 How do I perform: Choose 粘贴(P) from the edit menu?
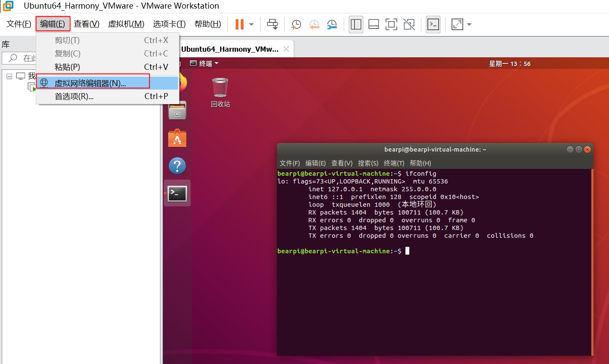point(107,67)
